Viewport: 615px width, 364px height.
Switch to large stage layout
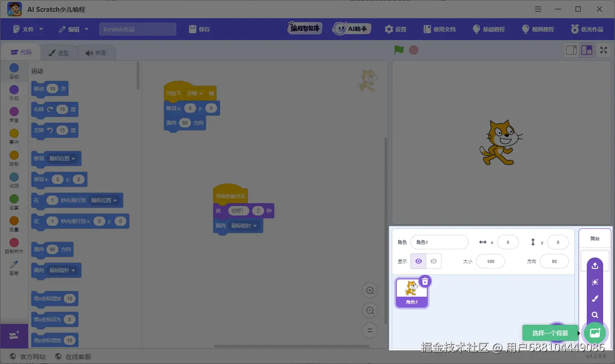(587, 50)
